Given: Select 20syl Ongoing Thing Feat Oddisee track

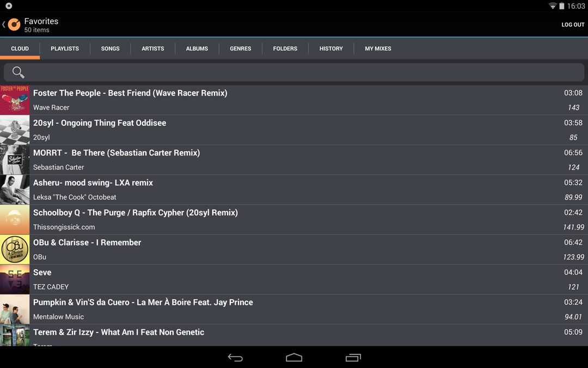Looking at the screenshot, I should coord(294,130).
